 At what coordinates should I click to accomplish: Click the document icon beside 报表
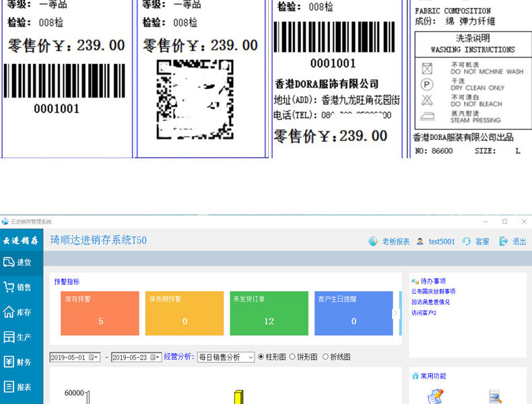[x=9, y=386]
